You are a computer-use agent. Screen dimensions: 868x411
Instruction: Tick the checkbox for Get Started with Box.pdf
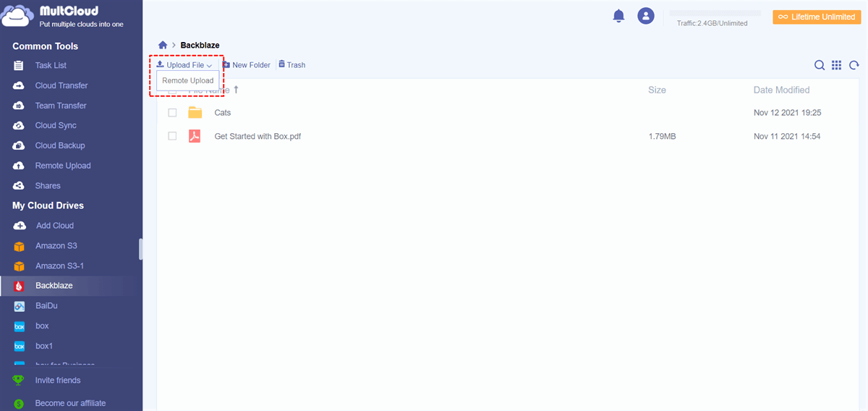pyautogui.click(x=172, y=136)
